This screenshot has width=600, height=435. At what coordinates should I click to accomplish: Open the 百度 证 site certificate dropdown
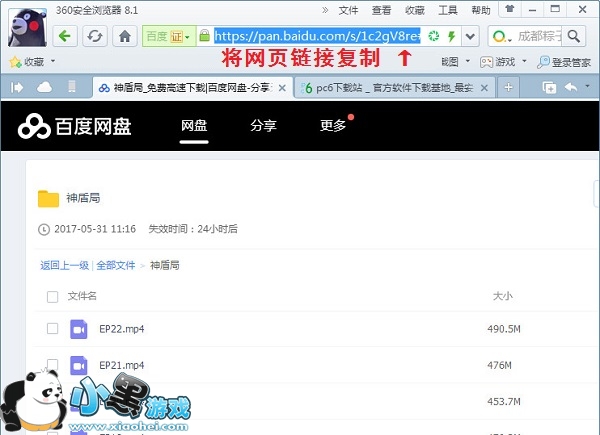(x=168, y=36)
